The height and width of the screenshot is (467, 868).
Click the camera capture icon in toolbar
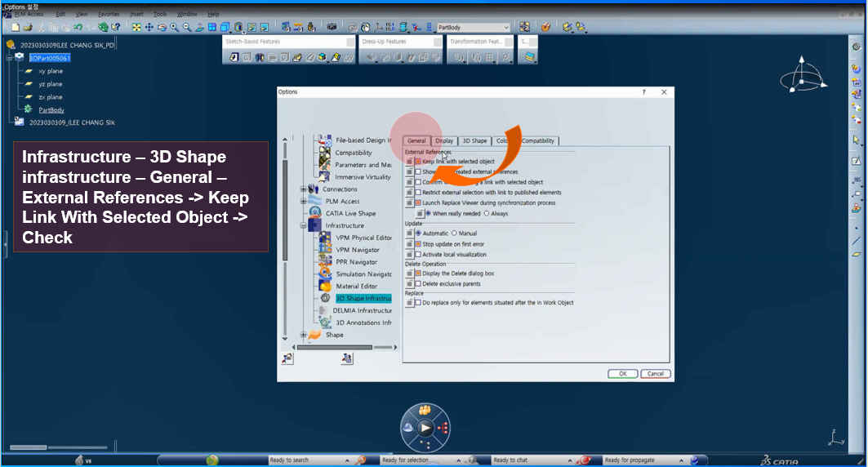pyautogui.click(x=332, y=27)
